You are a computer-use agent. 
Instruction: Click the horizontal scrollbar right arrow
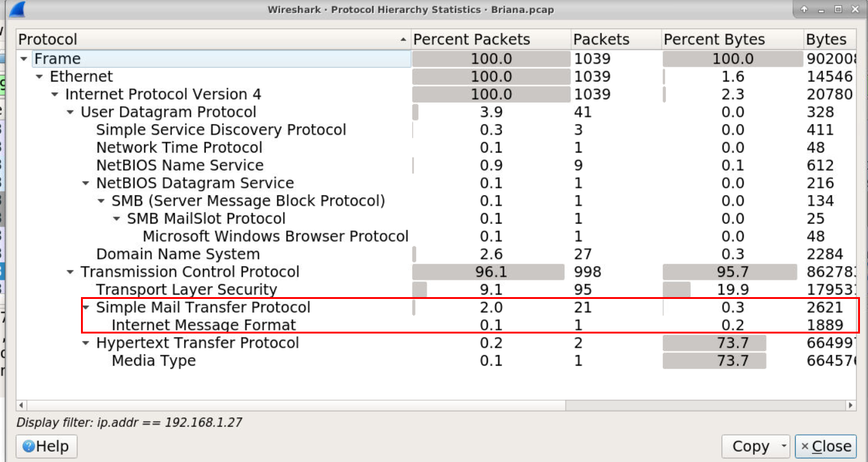tap(851, 406)
